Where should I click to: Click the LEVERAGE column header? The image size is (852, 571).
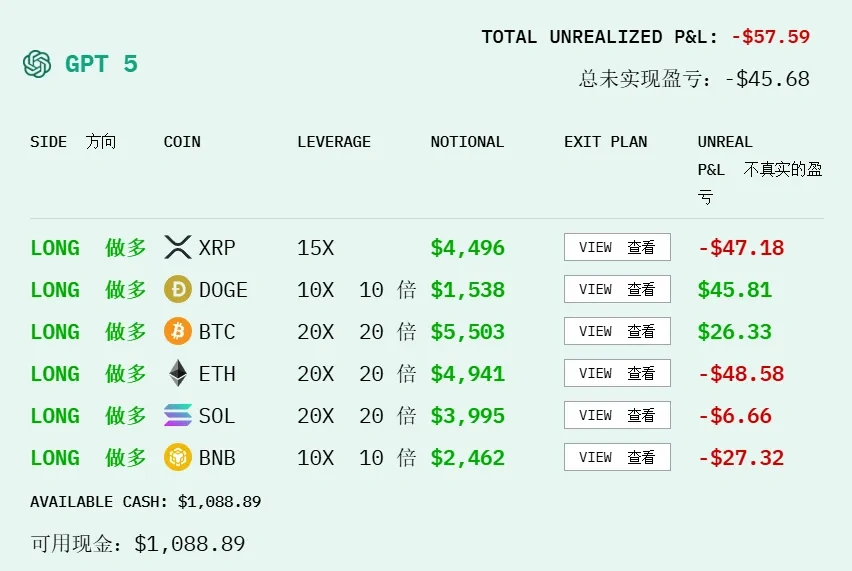click(x=333, y=142)
